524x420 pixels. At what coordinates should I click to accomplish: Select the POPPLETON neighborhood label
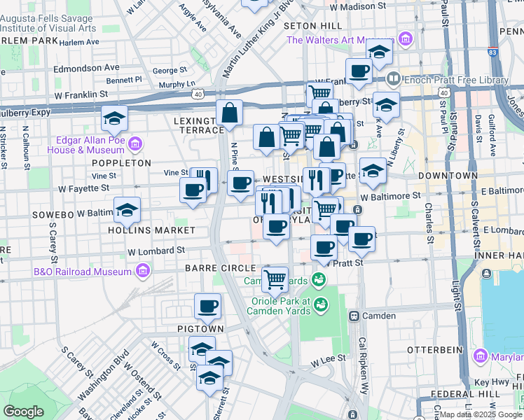122,163
